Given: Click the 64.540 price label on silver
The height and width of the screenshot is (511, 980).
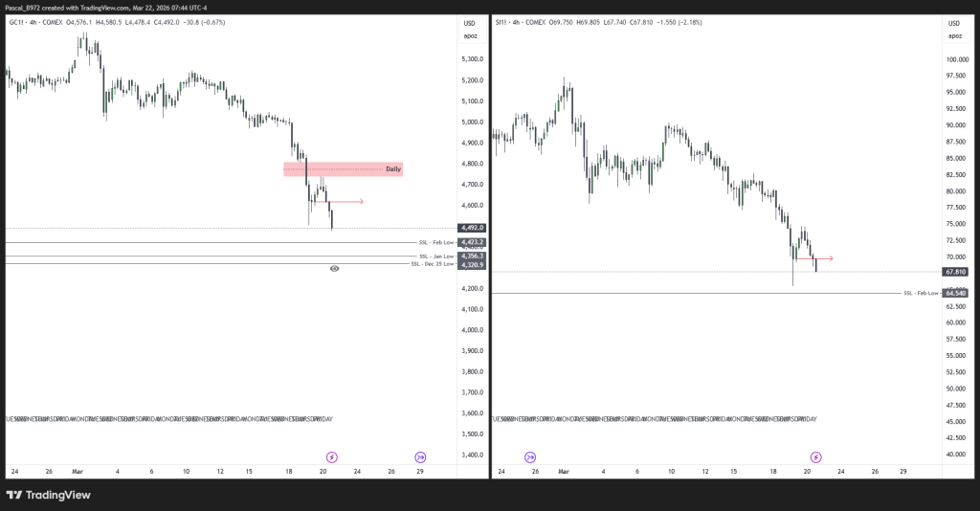Looking at the screenshot, I should coord(956,293).
